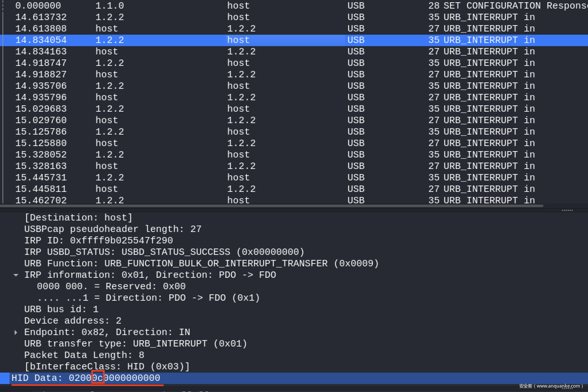Select the IRP USBD_STATUS line
This screenshot has width=588, height=392.
tap(164, 252)
